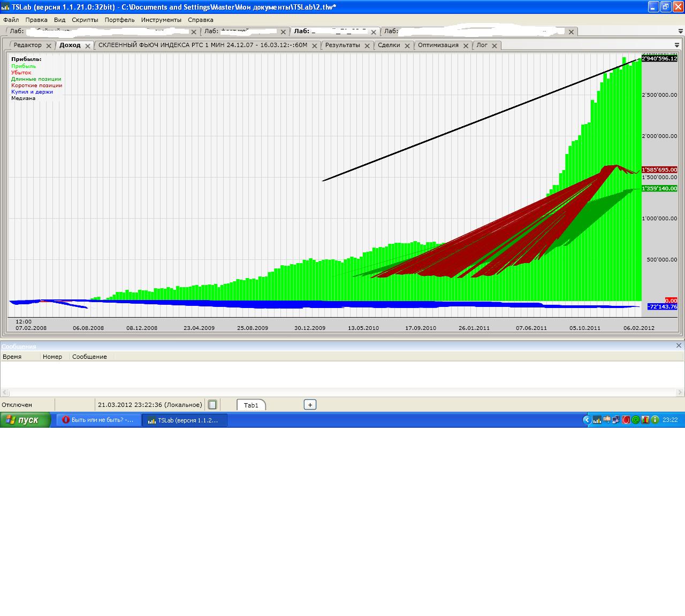Close the Оптимизация tab
The height and width of the screenshot is (616, 685).
pos(466,46)
